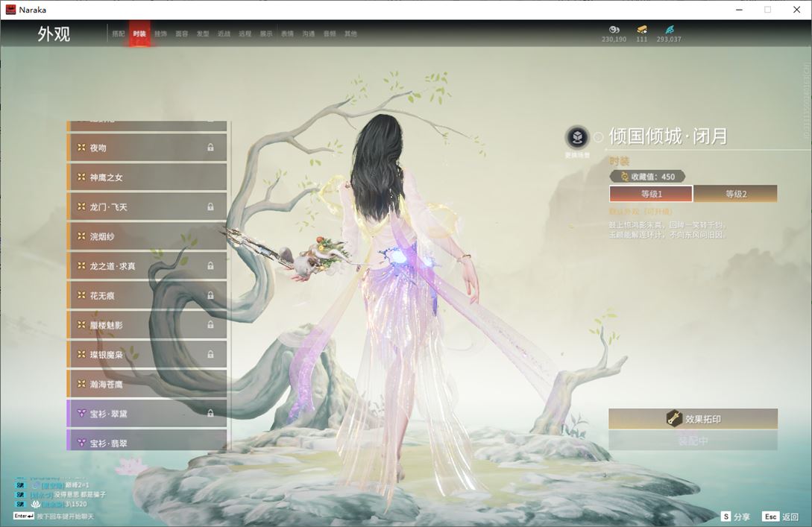Select the 瀚海苍鹰 outfit name

click(x=106, y=384)
